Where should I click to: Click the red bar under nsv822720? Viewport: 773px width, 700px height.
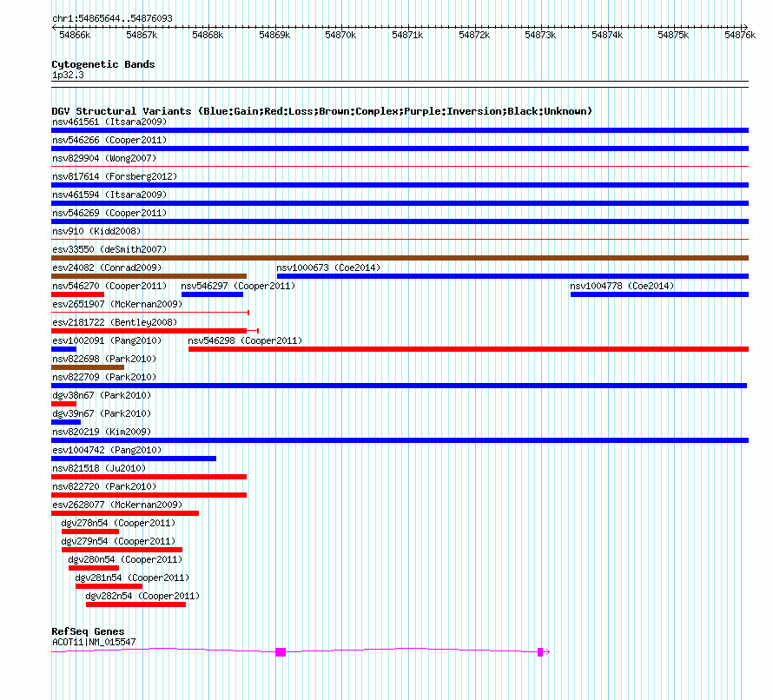pyautogui.click(x=149, y=495)
